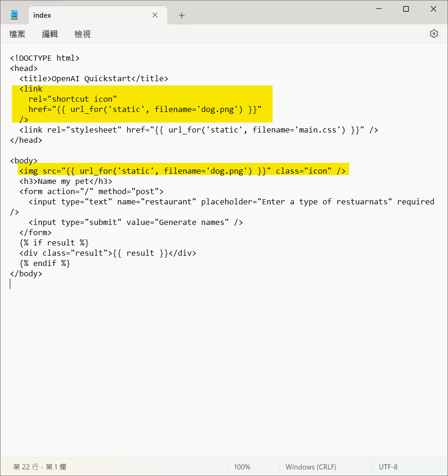The image size is (448, 476).
Task: Open Notepad settings gear
Action: (x=434, y=34)
